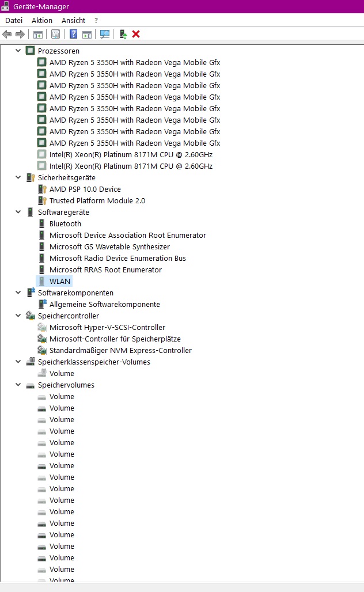Select the Softwarekomponenten puzzle category icon
364x592 pixels.
click(30, 293)
